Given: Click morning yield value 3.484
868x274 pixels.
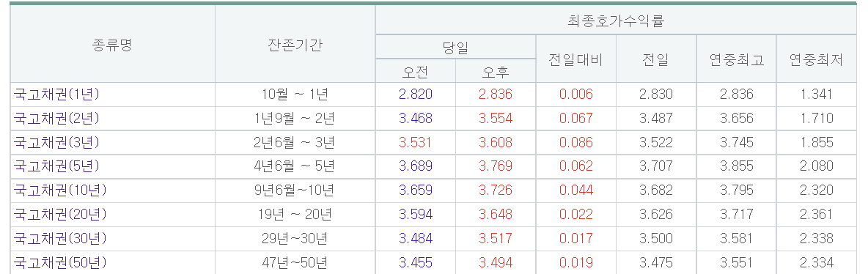Looking at the screenshot, I should point(416,239).
